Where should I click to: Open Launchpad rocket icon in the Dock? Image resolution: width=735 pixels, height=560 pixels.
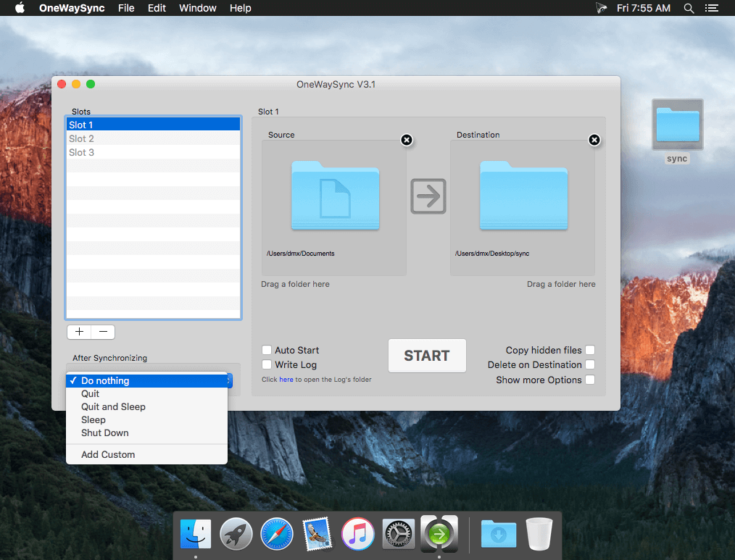[x=236, y=534]
